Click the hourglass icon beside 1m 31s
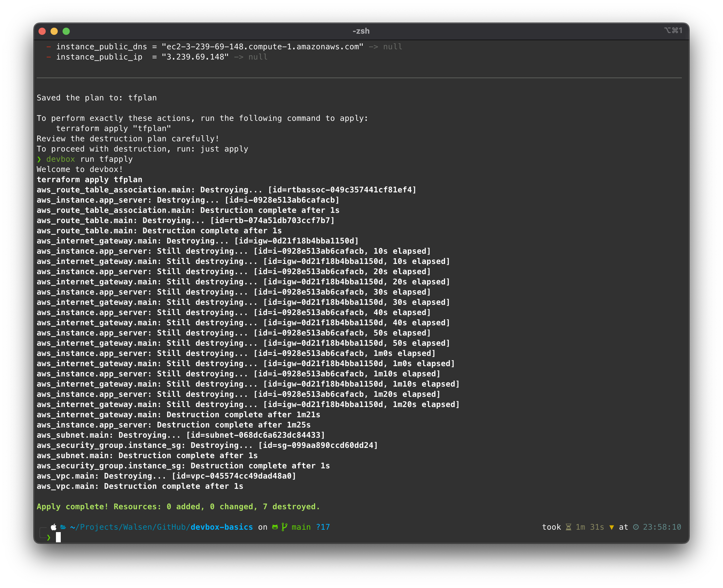This screenshot has width=723, height=588. point(568,527)
